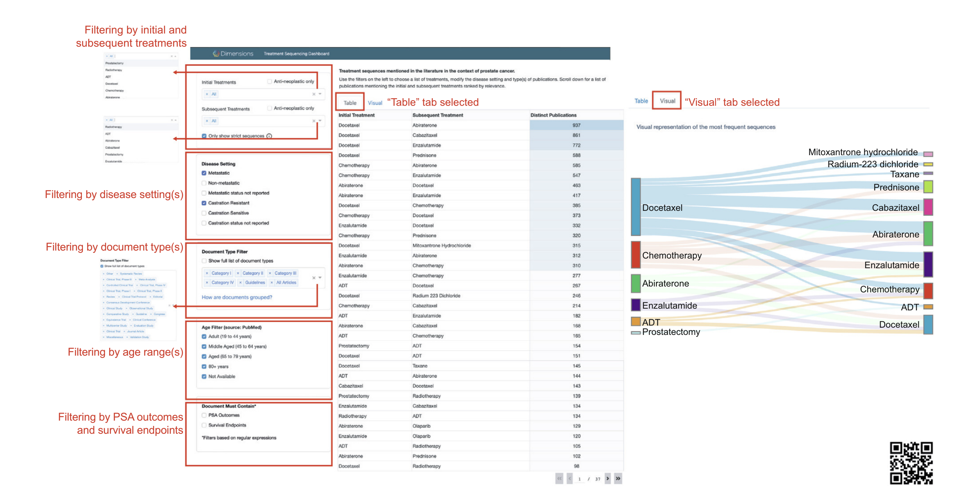
Task: Toggle Subsequent Treatments Anti-neoplastic only checkbox
Action: point(270,109)
